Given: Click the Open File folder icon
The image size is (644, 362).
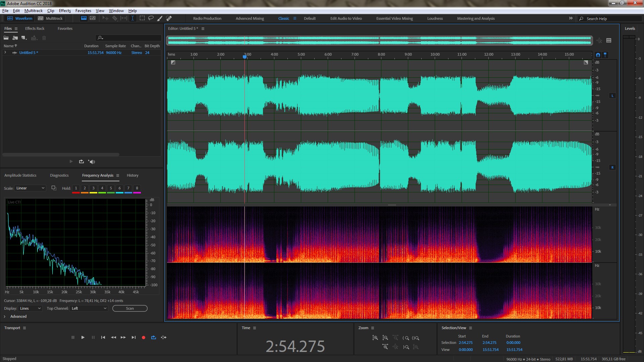Looking at the screenshot, I should tap(6, 38).
